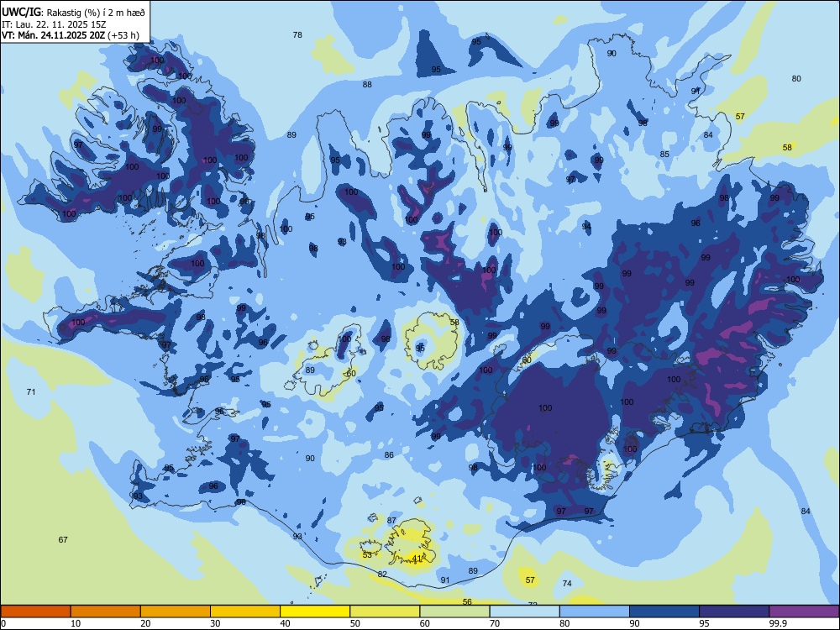The height and width of the screenshot is (630, 840).
Task: Select the 90–95 dark blue legend swatch
Action: pos(664,612)
